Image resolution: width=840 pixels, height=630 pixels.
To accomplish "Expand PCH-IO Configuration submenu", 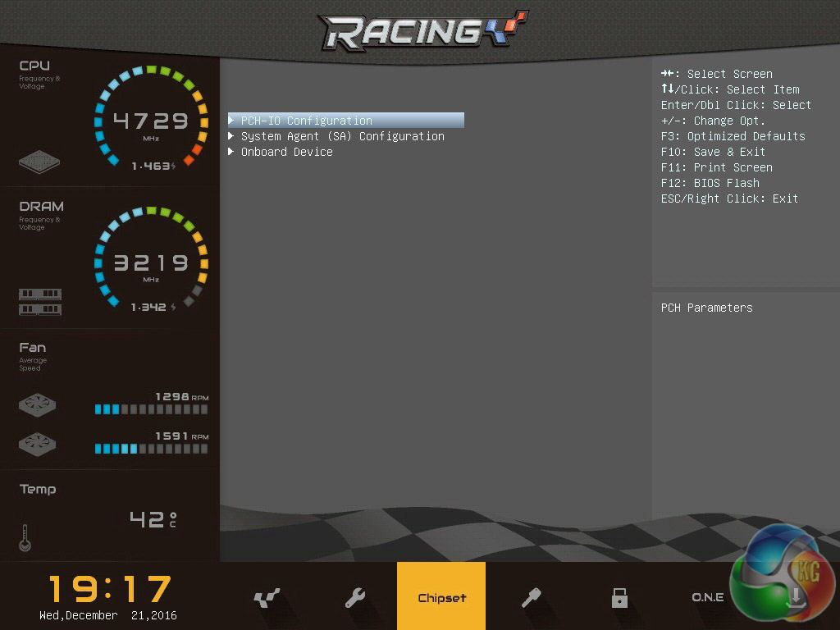I will pos(306,121).
